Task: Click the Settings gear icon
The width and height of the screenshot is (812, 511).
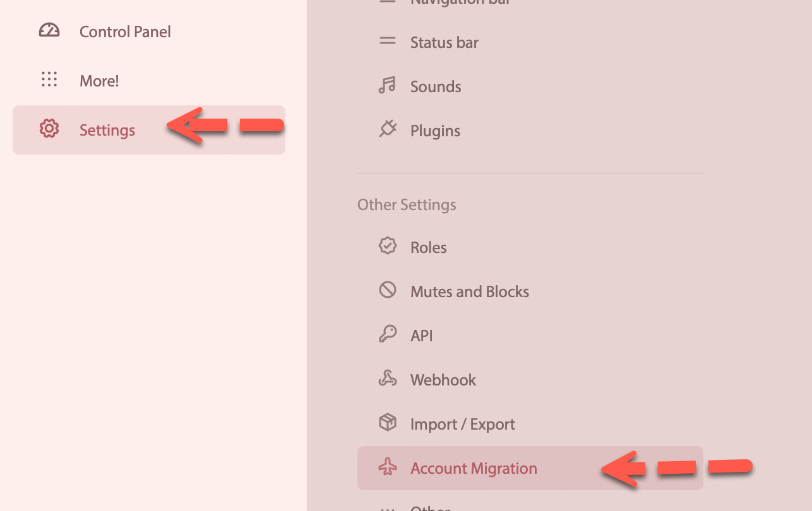Action: (x=49, y=129)
